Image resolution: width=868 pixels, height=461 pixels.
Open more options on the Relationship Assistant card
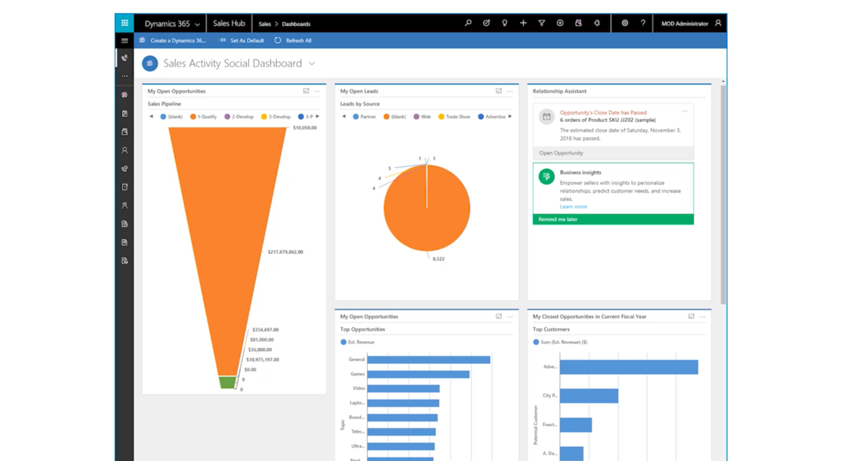click(685, 111)
